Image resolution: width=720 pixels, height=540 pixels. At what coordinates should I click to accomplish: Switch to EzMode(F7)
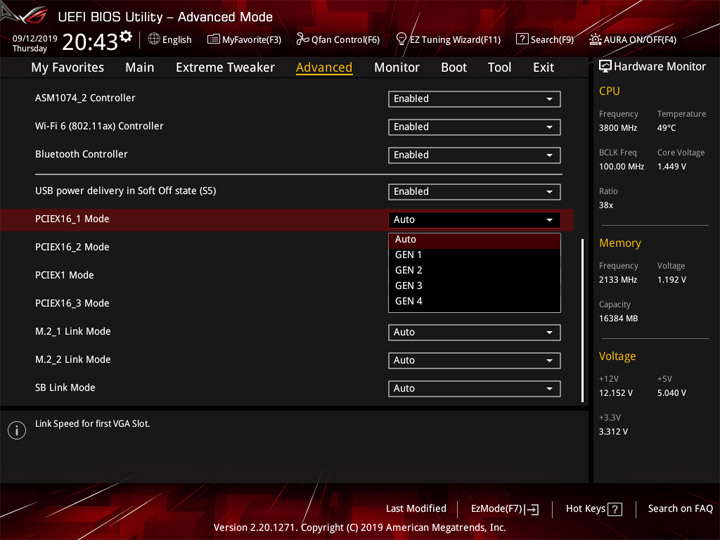(505, 509)
